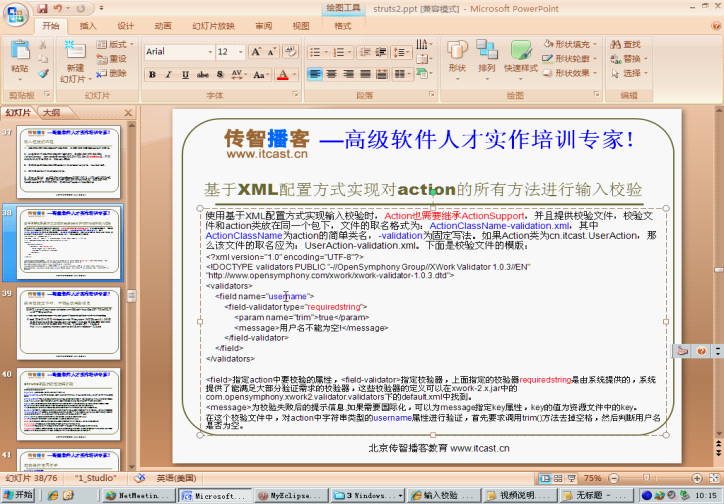
Task: Open font name Arial dropdown
Action: 210,52
